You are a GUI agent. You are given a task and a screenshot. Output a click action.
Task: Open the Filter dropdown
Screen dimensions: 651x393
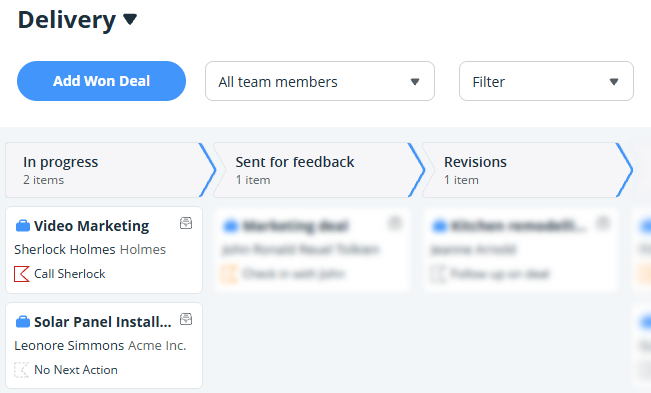click(546, 81)
